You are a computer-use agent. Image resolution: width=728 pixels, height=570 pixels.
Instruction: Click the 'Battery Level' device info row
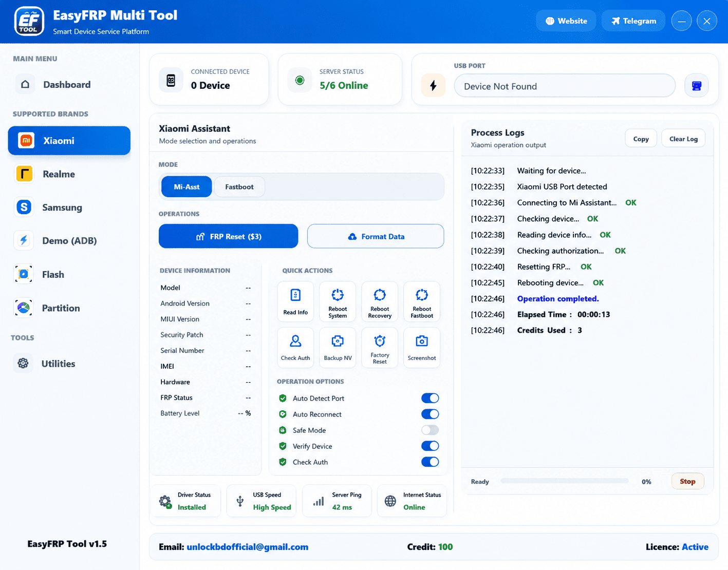tap(206, 413)
